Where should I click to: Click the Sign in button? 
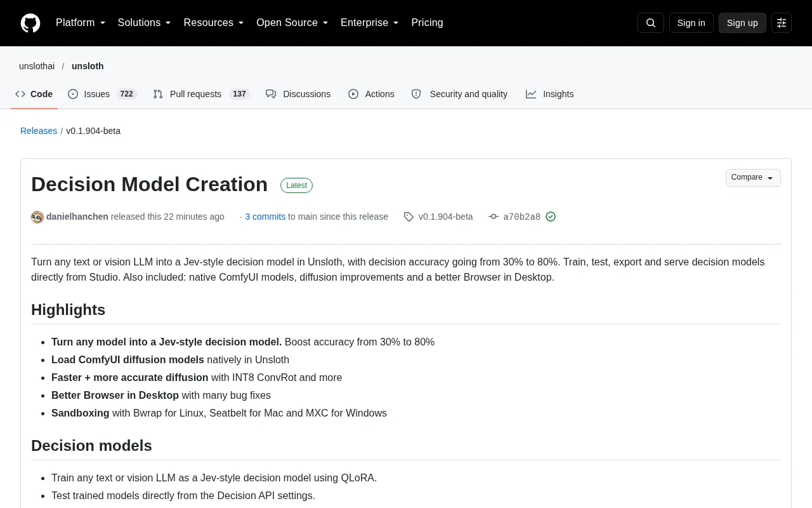(x=691, y=23)
